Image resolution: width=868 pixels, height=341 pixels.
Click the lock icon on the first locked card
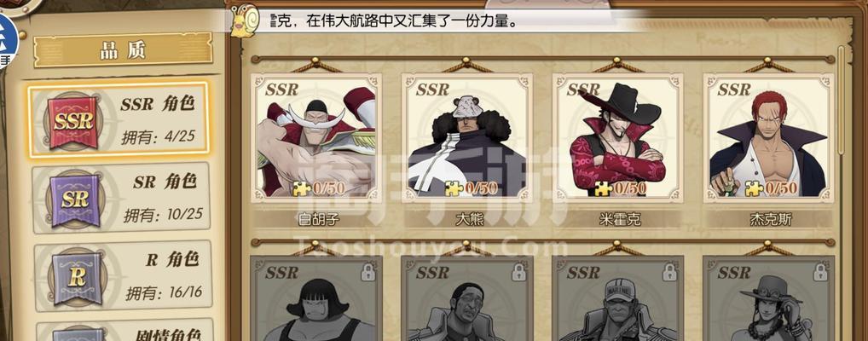(x=367, y=272)
